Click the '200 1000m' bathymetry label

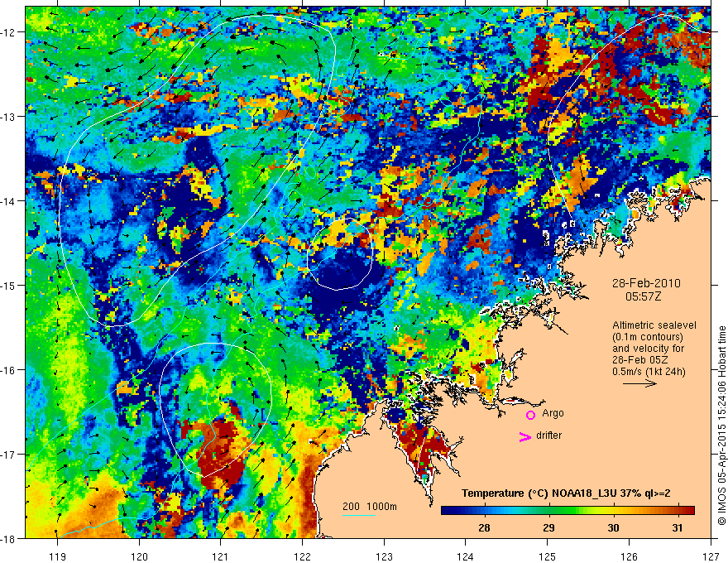pyautogui.click(x=370, y=507)
